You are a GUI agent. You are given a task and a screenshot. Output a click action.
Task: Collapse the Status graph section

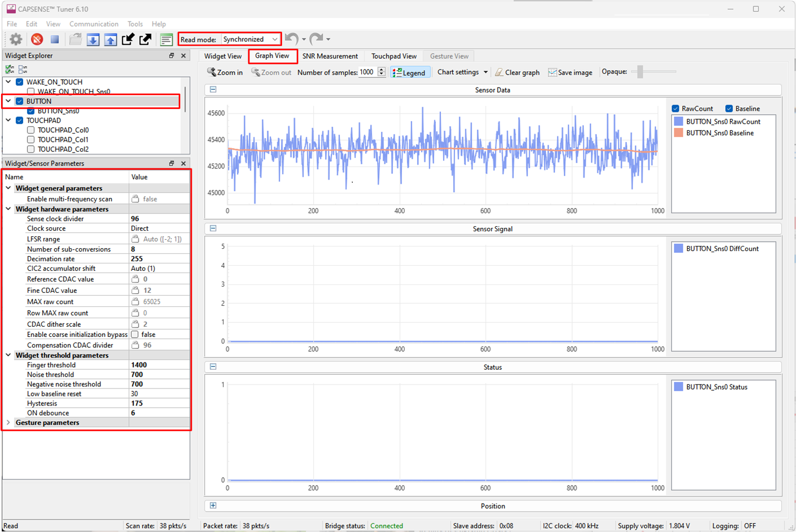(213, 366)
